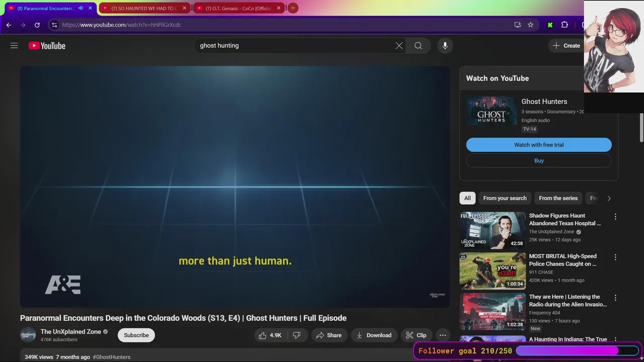644x362 pixels.
Task: Open the YouTube hamburger guide menu
Action: [14, 46]
